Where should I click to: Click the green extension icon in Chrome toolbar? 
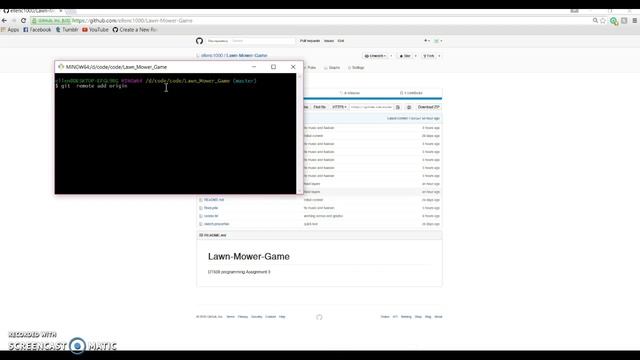[614, 21]
